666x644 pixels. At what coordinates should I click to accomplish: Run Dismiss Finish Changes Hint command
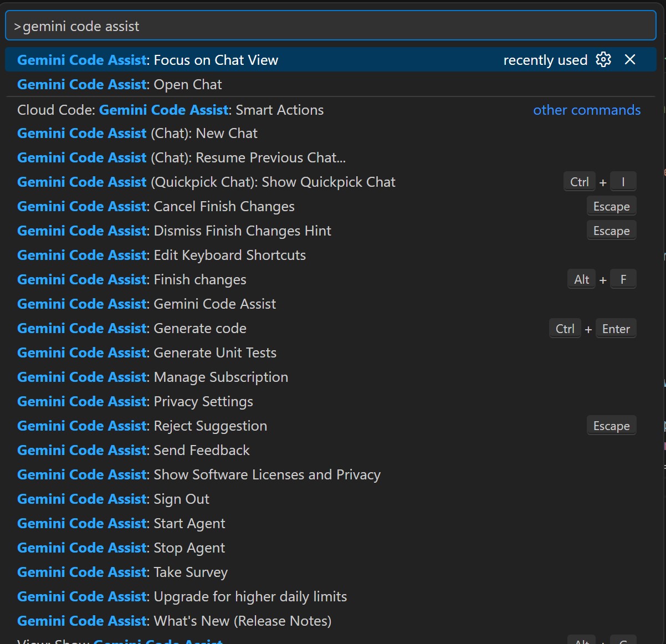(331, 231)
